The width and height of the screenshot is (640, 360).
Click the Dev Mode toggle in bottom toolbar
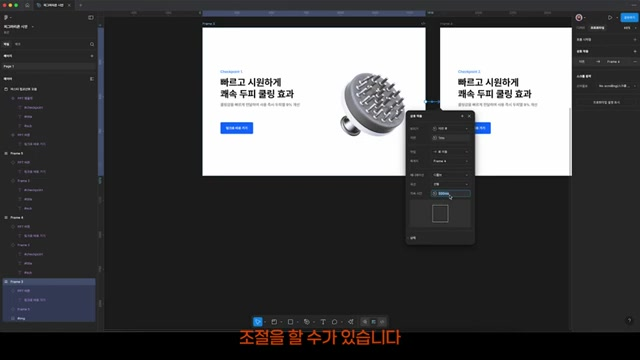pos(382,322)
